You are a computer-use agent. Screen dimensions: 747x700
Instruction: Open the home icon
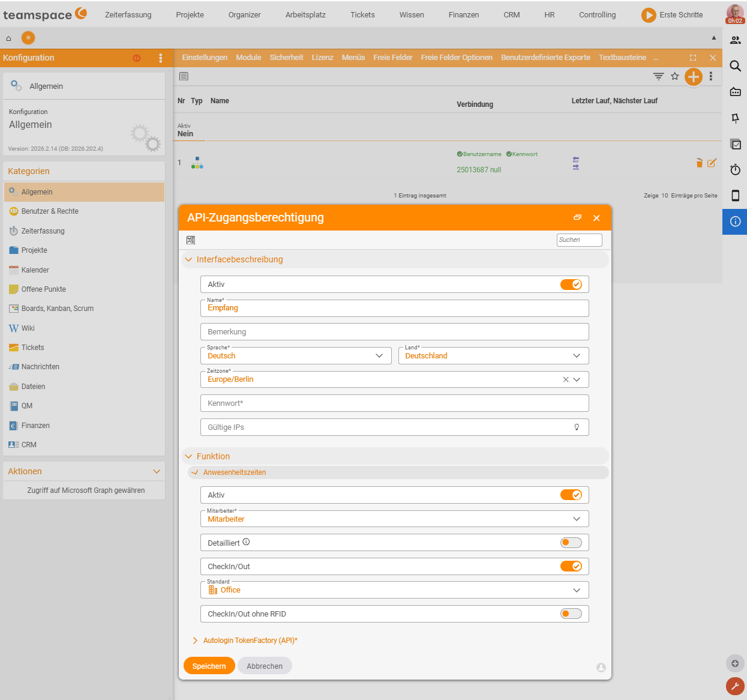tap(8, 38)
